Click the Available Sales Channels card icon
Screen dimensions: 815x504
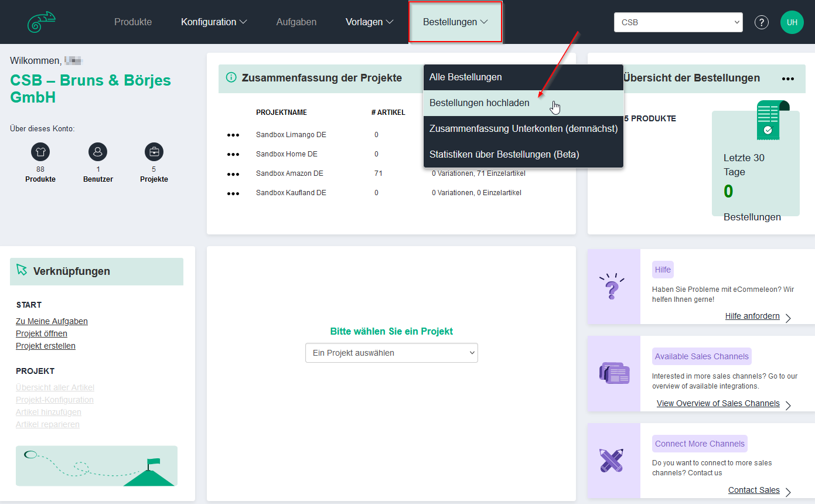[614, 373]
